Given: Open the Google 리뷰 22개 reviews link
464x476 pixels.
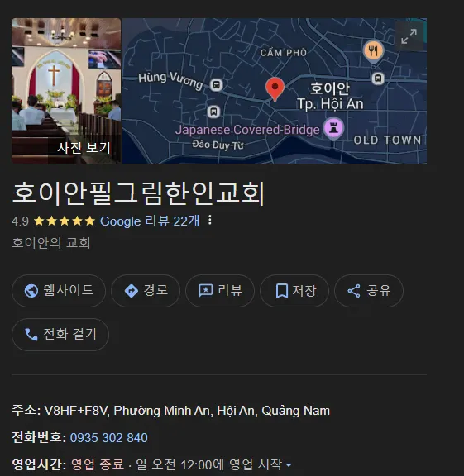Looking at the screenshot, I should click(150, 221).
